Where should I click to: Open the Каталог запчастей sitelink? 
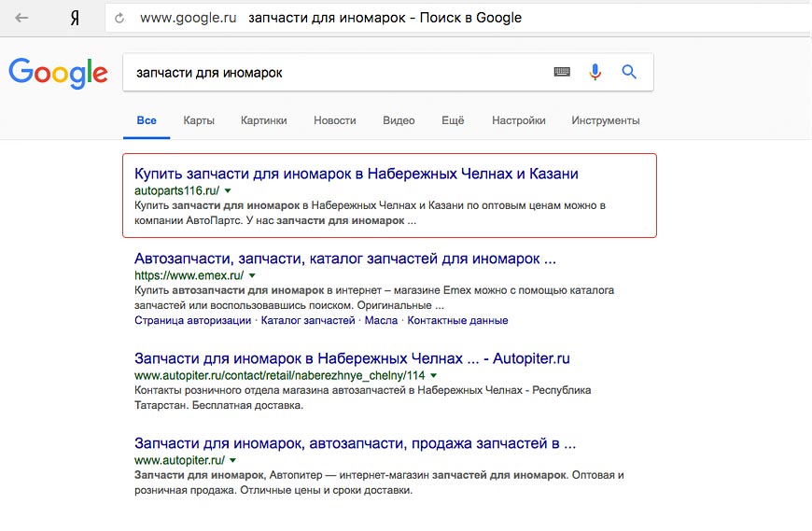click(308, 320)
